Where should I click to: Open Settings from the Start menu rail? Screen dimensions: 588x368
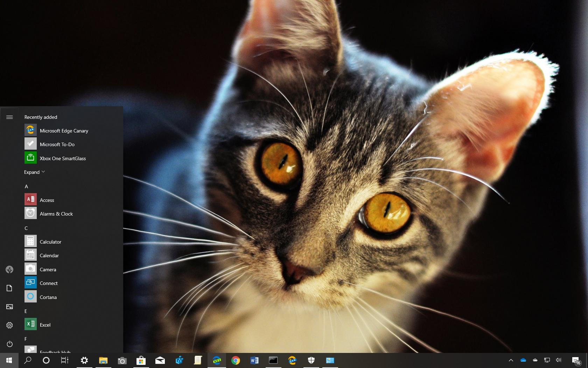point(9,325)
